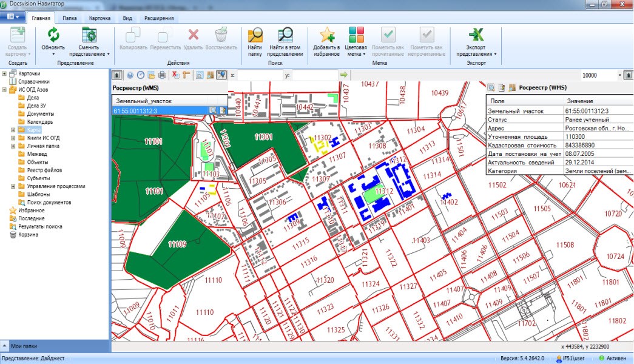The image size is (634, 364).
Task: Open the Экспорт представления dropdown arrow
Action: [x=495, y=54]
